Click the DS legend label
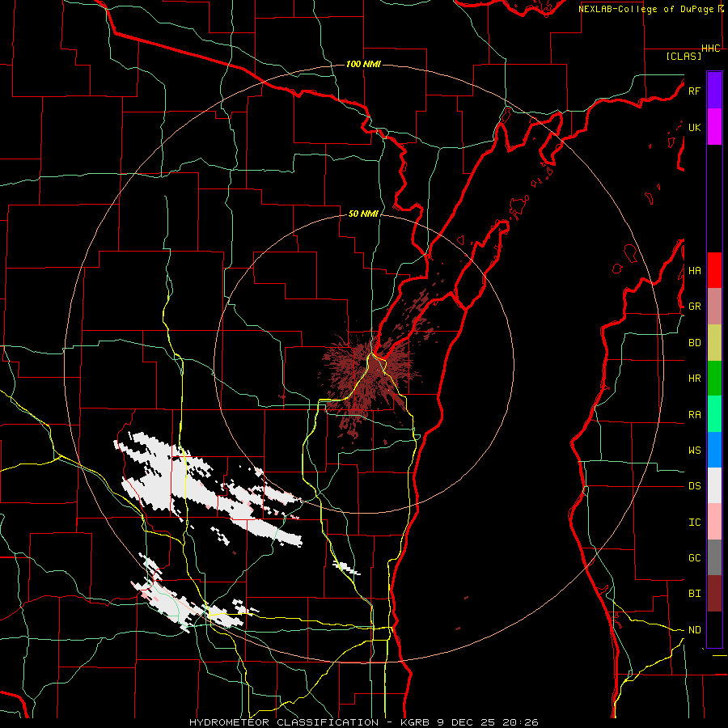 694,486
